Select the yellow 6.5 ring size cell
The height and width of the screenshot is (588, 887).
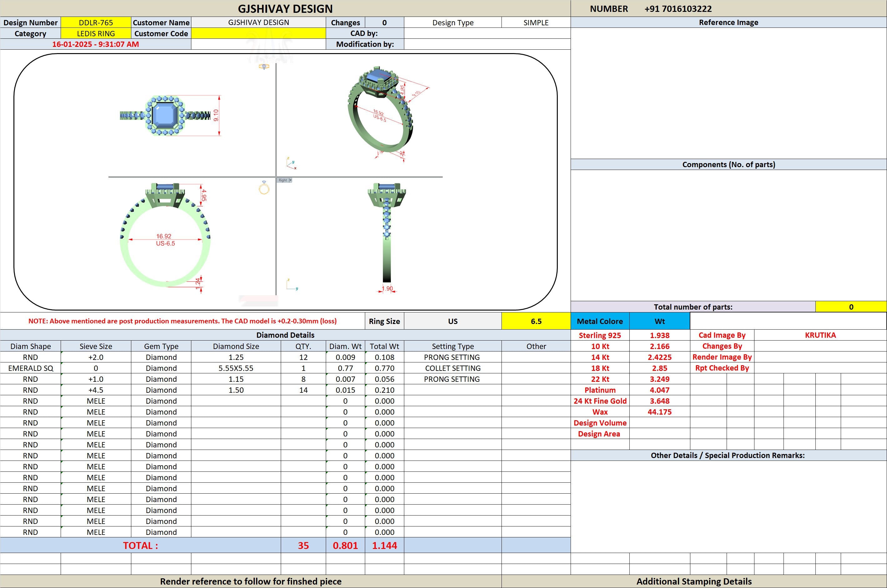536,321
